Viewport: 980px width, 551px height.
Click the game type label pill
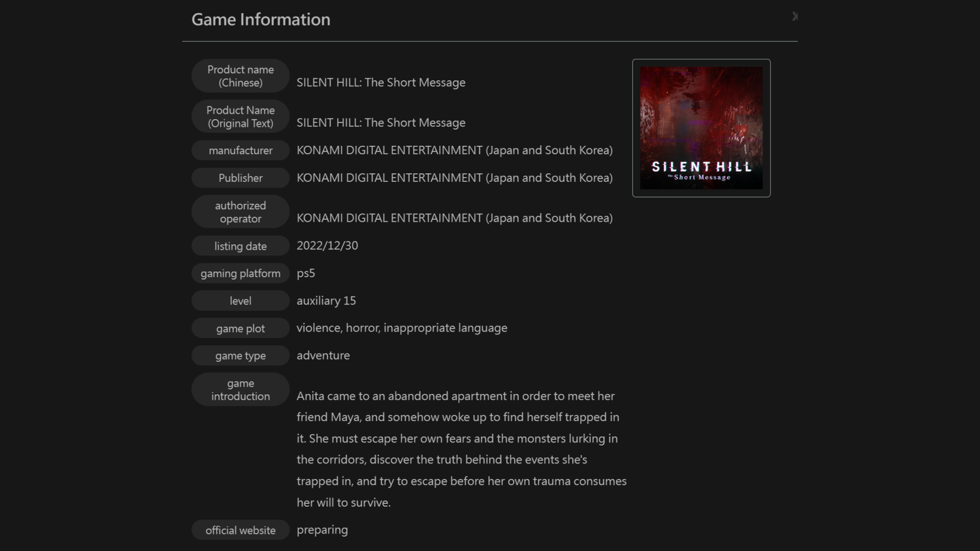tap(240, 355)
